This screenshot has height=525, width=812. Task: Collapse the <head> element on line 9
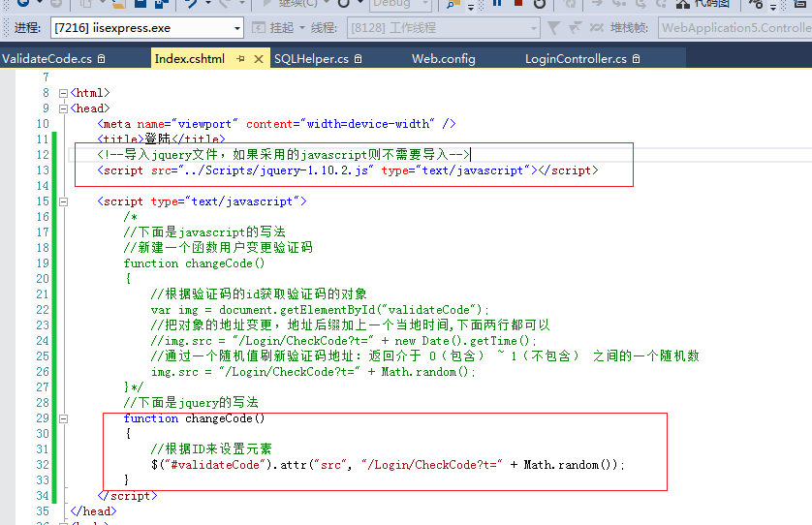pos(63,109)
